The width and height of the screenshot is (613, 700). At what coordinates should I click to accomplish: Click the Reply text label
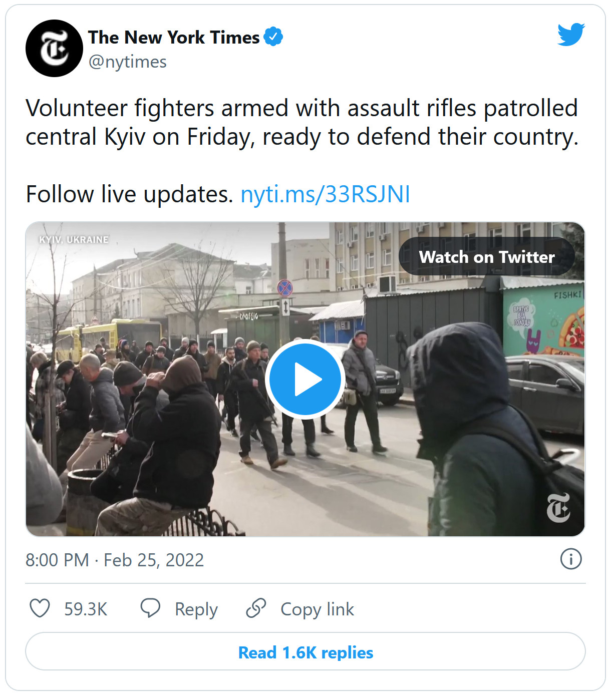pyautogui.click(x=196, y=609)
